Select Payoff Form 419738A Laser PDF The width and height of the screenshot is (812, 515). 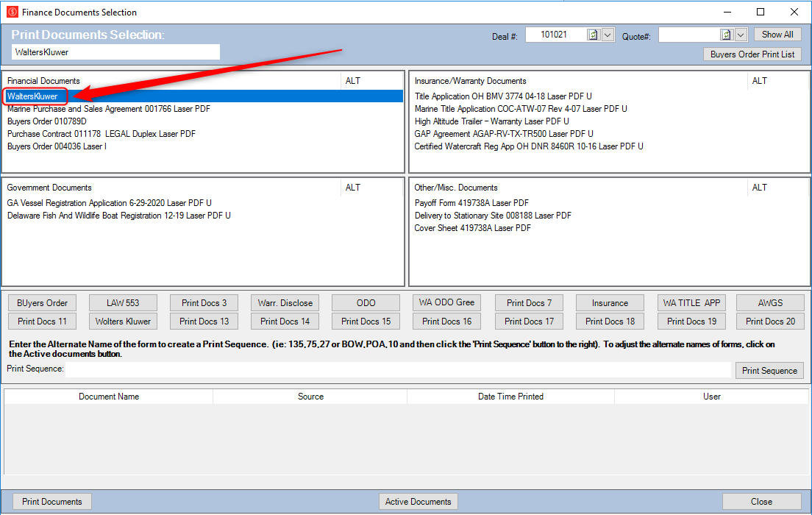pos(471,203)
